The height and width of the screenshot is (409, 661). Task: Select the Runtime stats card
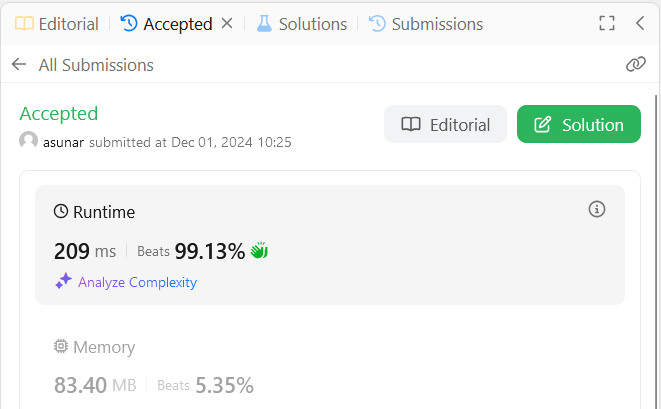click(x=330, y=244)
